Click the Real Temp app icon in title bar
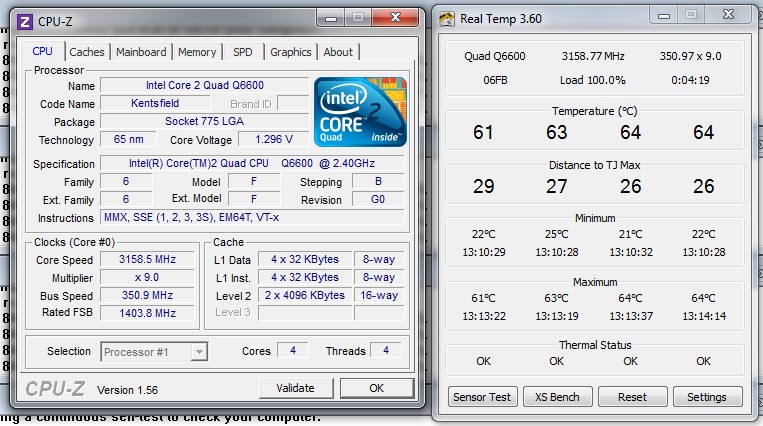Viewport: 763px width, 426px height. point(447,19)
